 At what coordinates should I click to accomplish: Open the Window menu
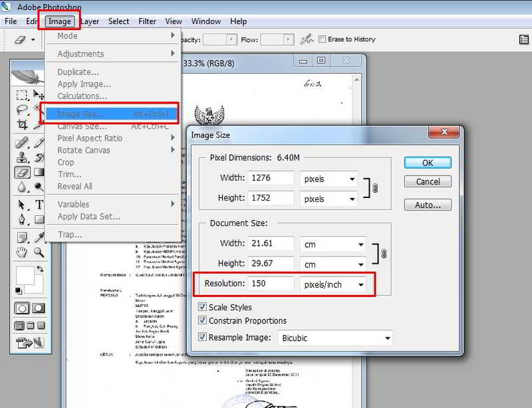(x=206, y=21)
